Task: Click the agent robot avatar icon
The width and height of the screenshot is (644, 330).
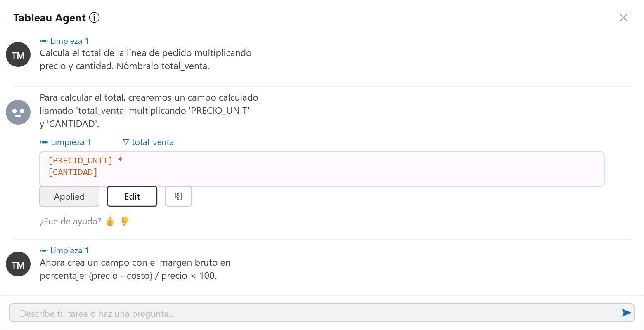Action: pyautogui.click(x=18, y=112)
